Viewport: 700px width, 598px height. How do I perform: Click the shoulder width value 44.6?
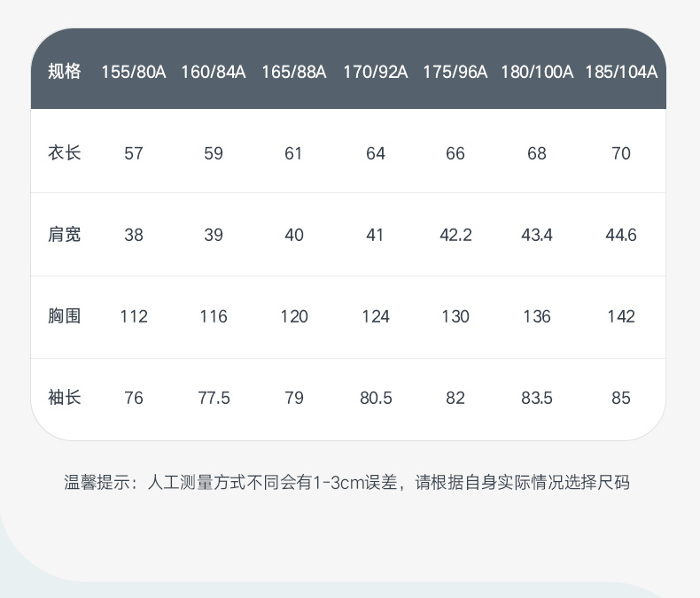click(x=621, y=235)
